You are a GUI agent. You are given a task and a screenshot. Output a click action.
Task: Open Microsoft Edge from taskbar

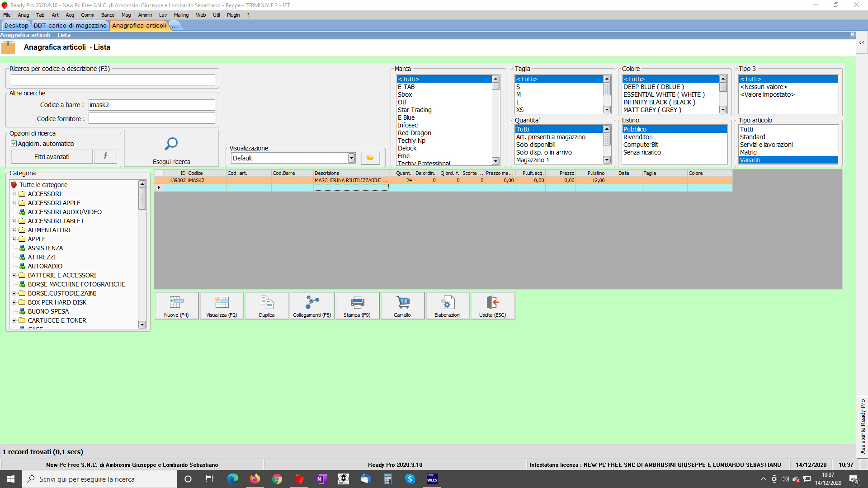pos(233,479)
